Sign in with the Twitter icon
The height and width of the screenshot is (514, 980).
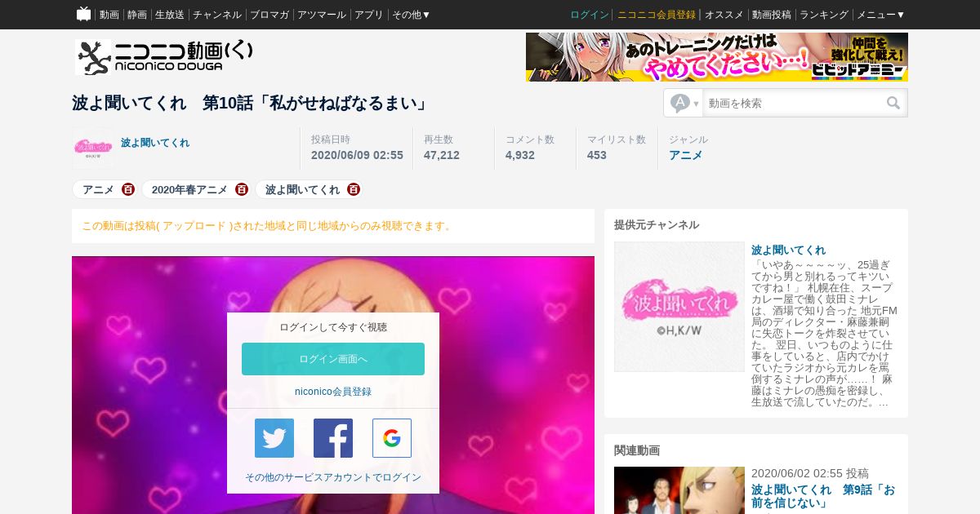(x=274, y=438)
